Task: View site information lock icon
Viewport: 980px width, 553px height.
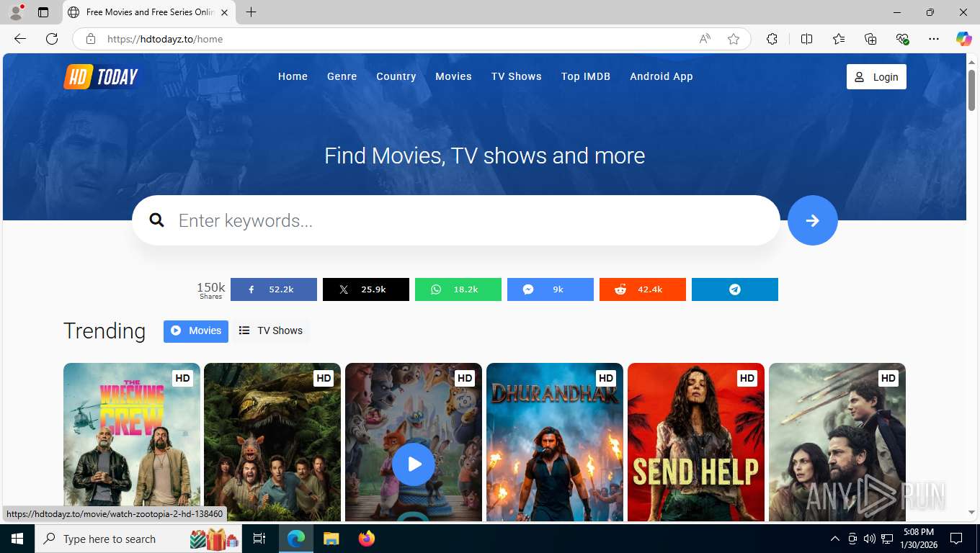Action: click(x=91, y=39)
